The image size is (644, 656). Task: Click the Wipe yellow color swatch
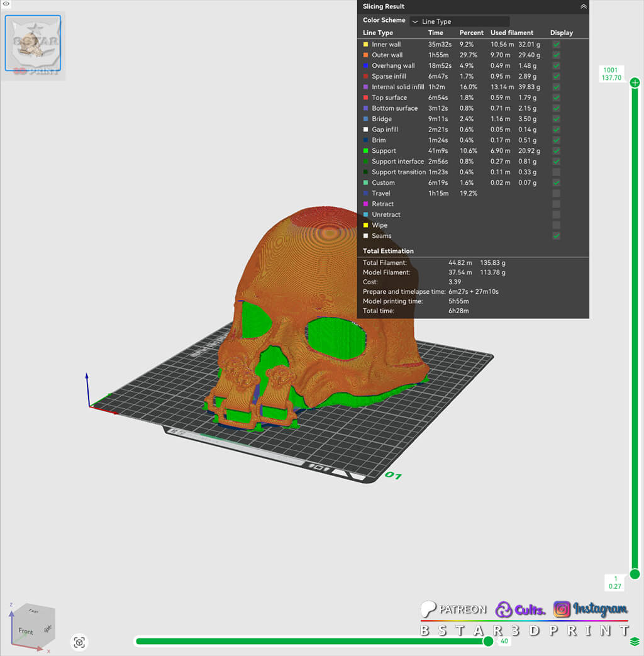(366, 225)
